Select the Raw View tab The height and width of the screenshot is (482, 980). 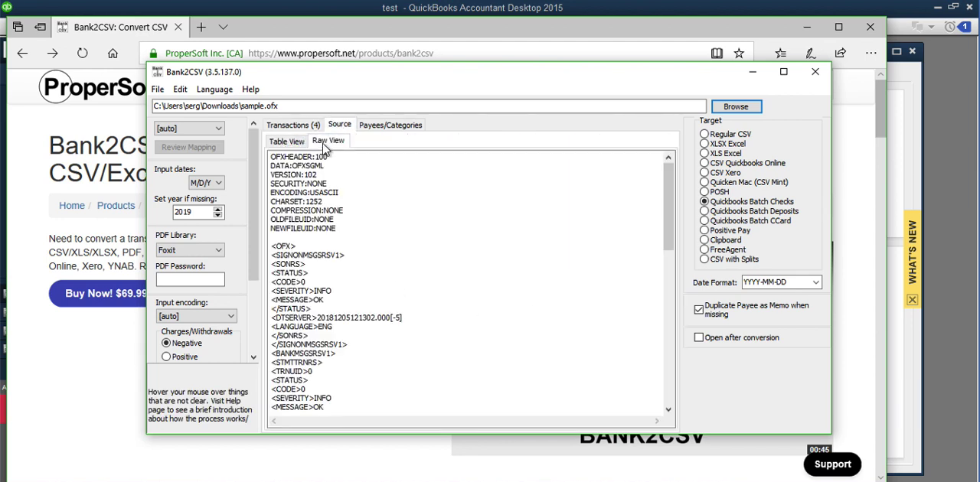click(328, 141)
